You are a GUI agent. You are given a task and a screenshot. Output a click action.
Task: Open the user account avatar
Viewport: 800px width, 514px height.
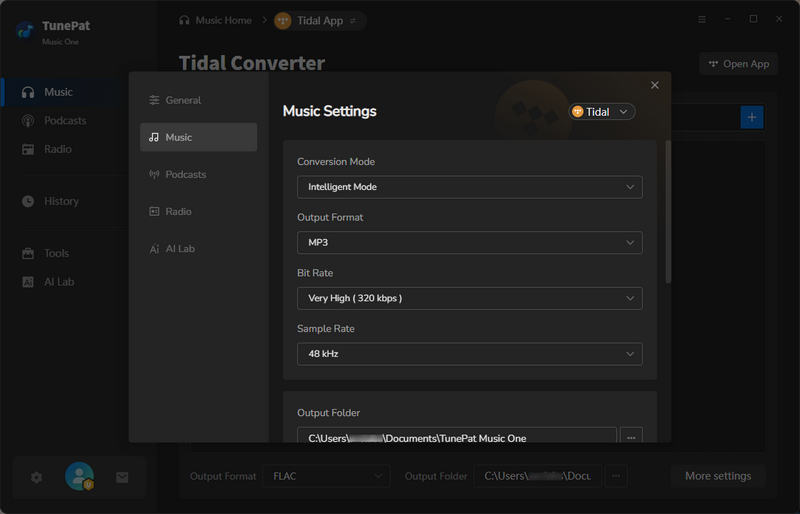pos(79,476)
